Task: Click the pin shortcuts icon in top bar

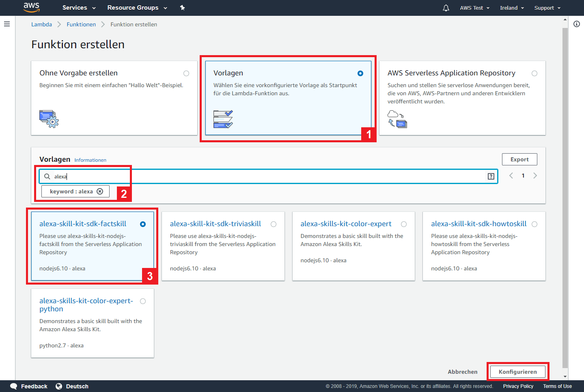Action: pos(182,8)
